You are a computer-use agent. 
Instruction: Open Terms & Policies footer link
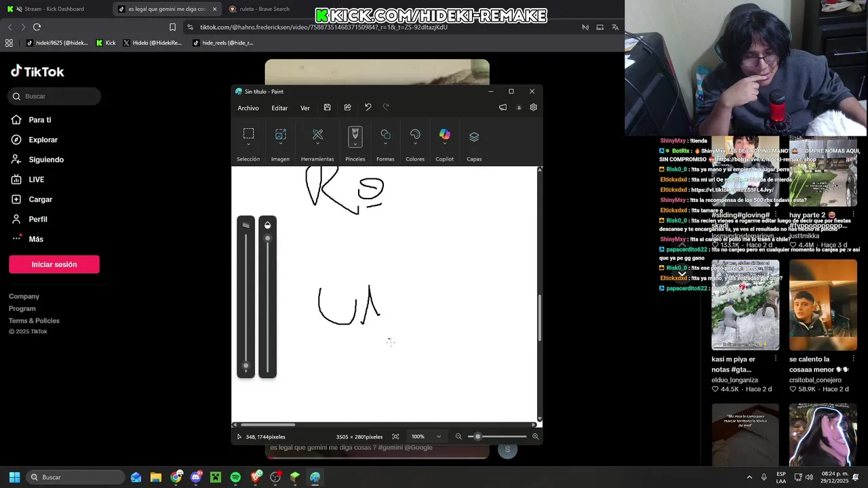(x=34, y=321)
